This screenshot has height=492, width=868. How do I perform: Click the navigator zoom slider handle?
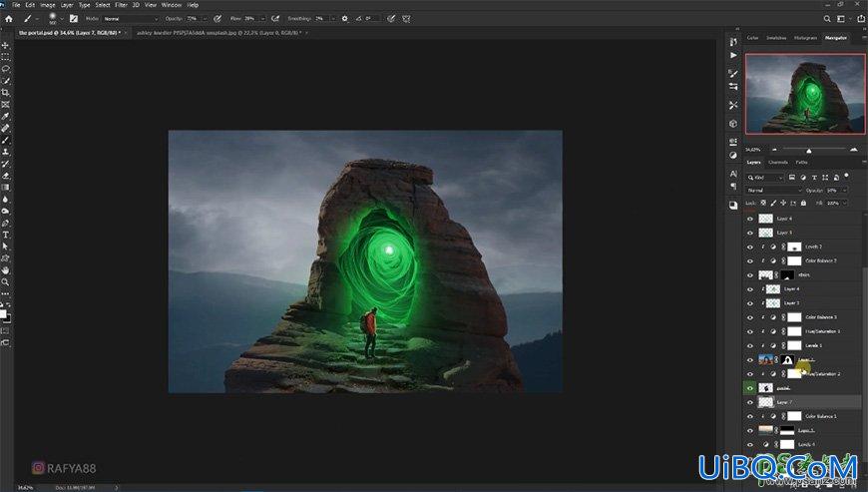pos(809,151)
